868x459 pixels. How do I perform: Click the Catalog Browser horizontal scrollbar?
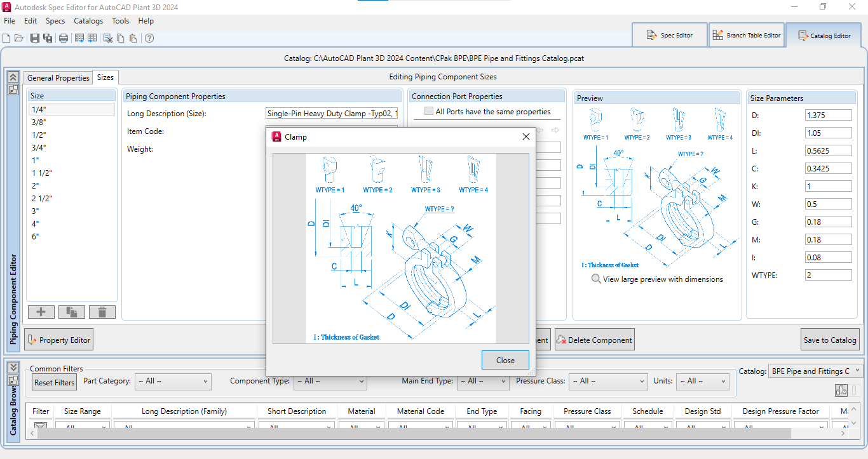(413, 434)
